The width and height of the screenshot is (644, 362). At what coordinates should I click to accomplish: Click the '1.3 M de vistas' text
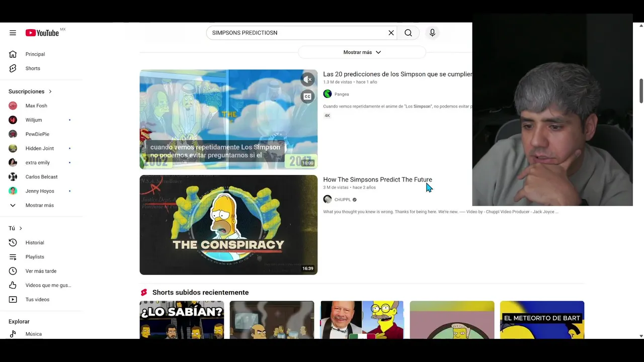click(338, 82)
